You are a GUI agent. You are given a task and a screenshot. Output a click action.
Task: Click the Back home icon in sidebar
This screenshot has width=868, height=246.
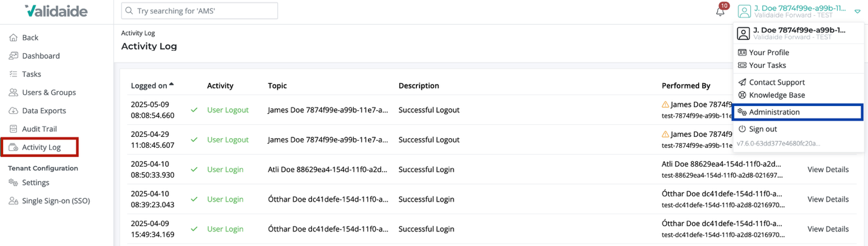(13, 38)
